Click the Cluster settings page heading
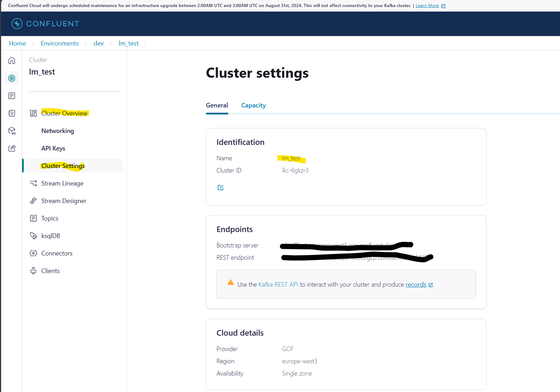 pyautogui.click(x=257, y=73)
